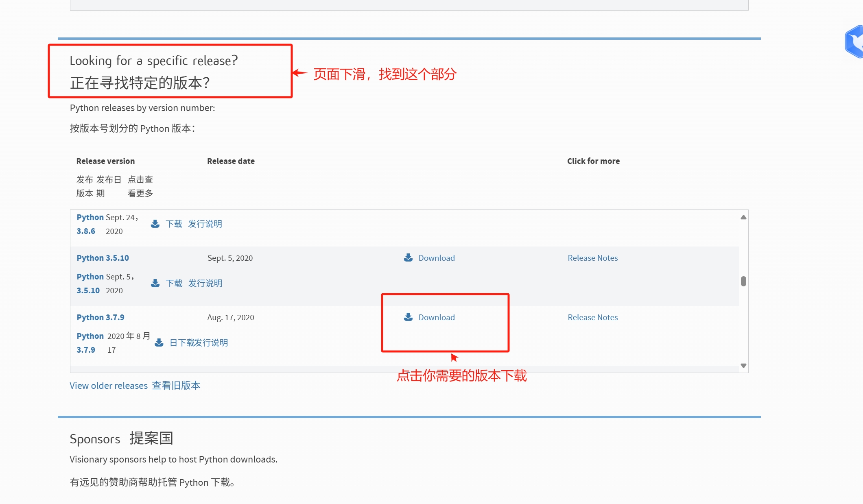Click 下载 link in the 3.8.6 row
Screen dimensions: 863x504
coord(174,224)
